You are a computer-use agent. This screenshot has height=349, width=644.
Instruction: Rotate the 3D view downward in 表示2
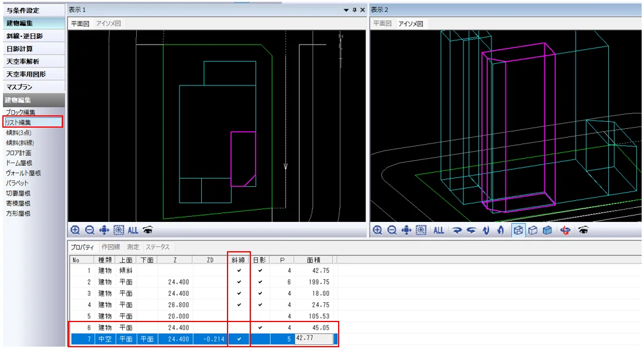pyautogui.click(x=486, y=230)
